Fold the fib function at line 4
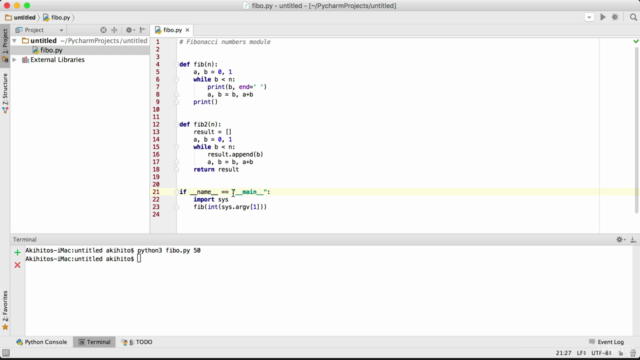The height and width of the screenshot is (360, 640). [177, 64]
